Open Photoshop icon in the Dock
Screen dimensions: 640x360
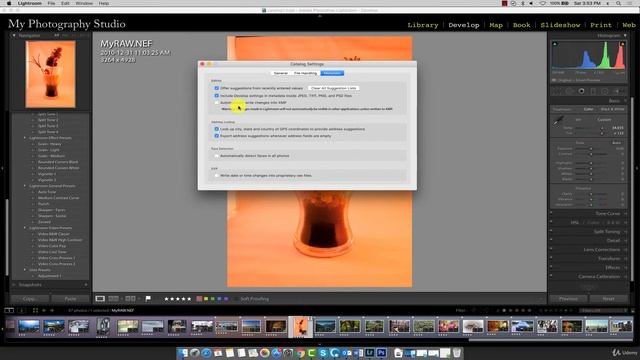pos(382,353)
